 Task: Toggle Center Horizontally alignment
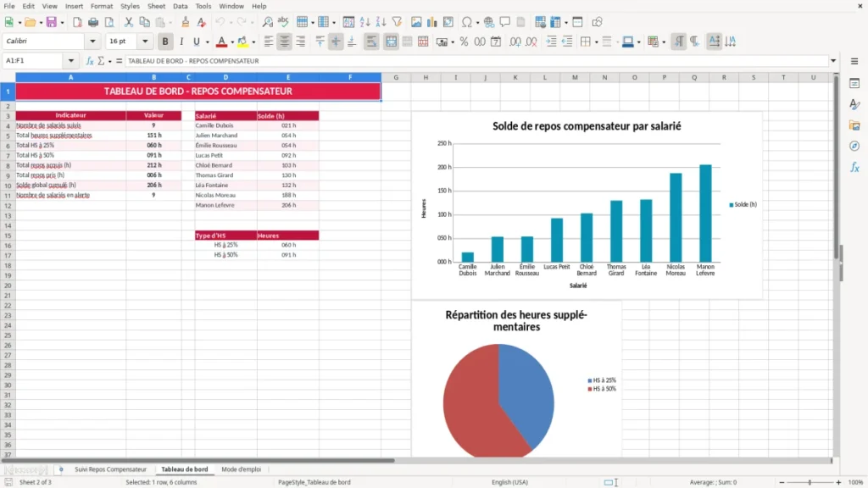[x=285, y=42]
